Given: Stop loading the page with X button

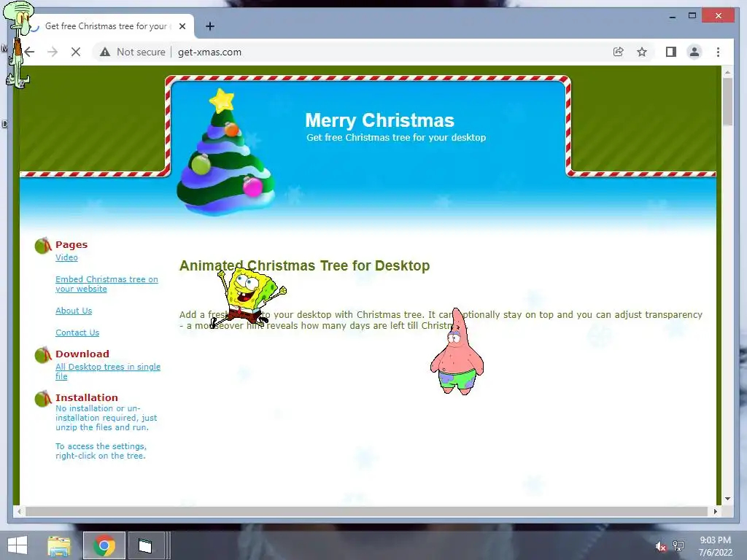Looking at the screenshot, I should 76,52.
